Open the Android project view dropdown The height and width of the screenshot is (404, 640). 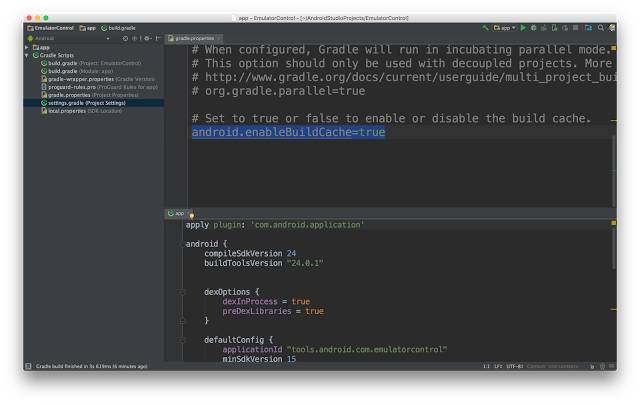69,38
